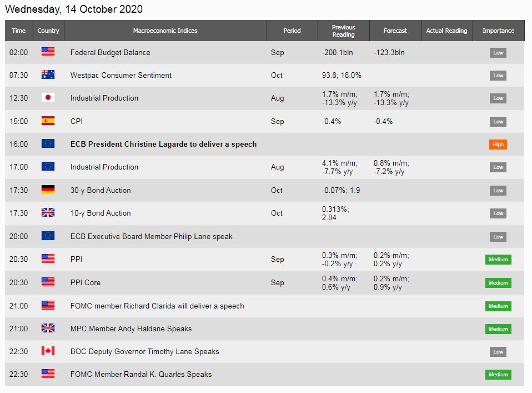Select the Macroeconomic Indices column header
This screenshot has width=532, height=393.
tap(165, 31)
